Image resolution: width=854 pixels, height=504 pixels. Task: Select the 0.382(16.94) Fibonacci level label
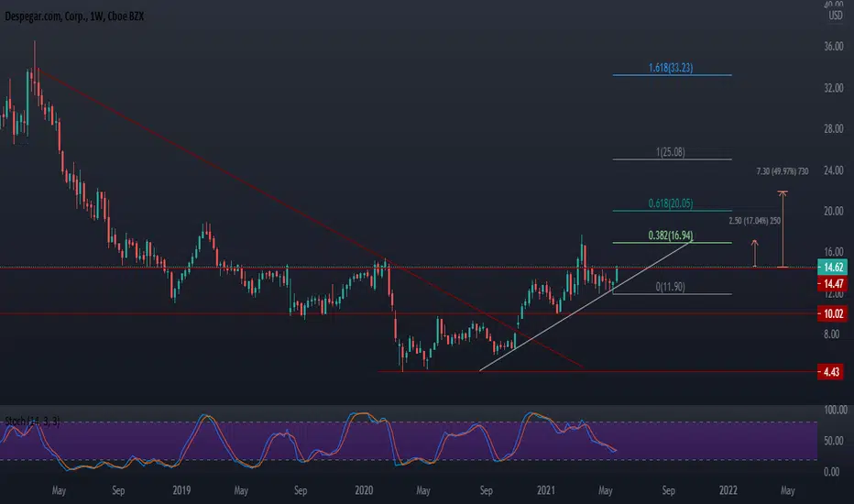click(671, 236)
